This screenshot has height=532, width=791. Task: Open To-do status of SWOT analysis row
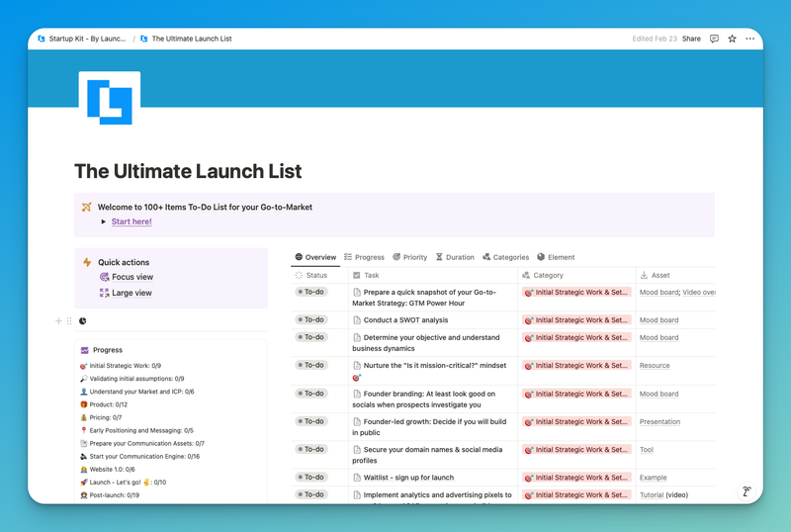coord(311,320)
